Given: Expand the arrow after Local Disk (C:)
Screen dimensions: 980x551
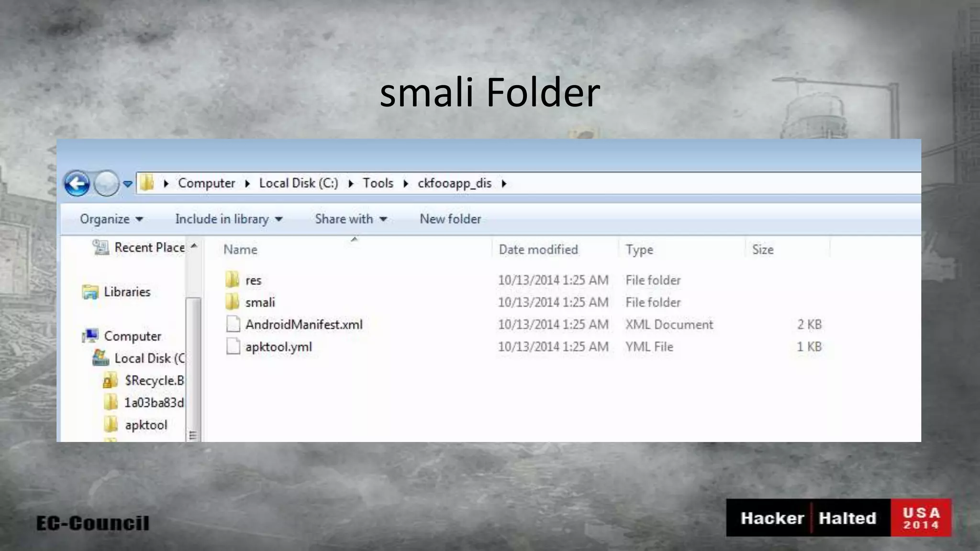Looking at the screenshot, I should pyautogui.click(x=351, y=183).
